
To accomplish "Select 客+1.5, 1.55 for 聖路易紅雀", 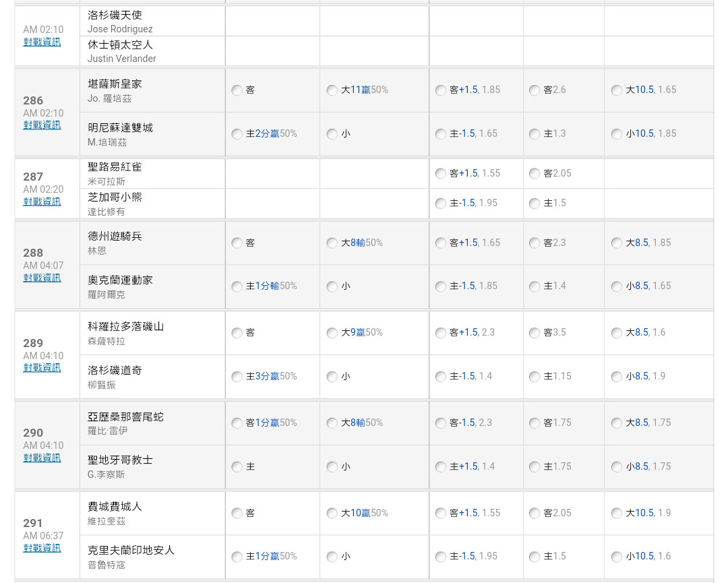I will click(x=440, y=174).
